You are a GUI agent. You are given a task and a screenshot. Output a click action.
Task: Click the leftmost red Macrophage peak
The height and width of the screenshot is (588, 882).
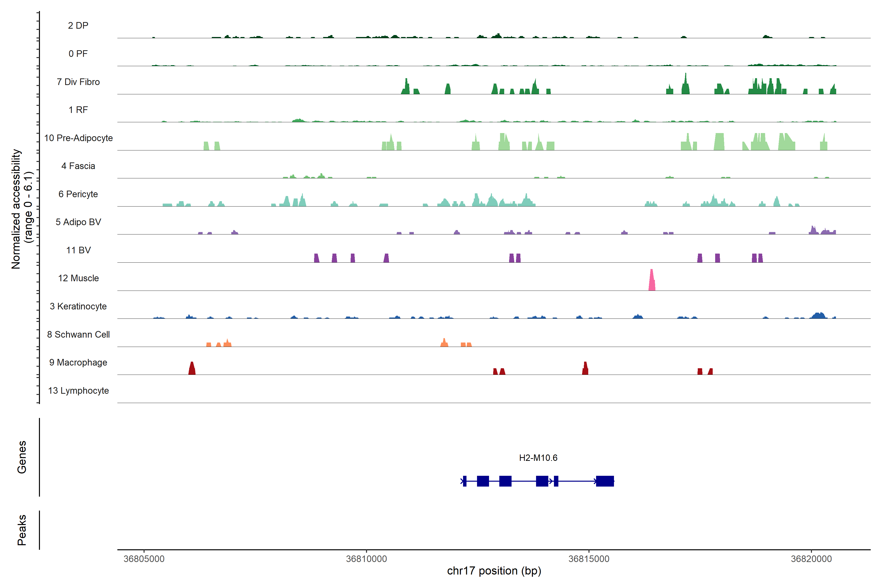192,369
